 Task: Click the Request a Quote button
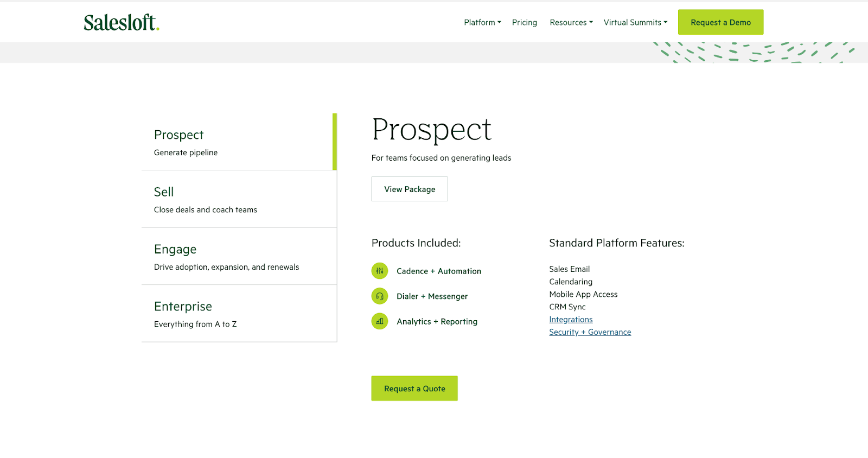pos(414,389)
